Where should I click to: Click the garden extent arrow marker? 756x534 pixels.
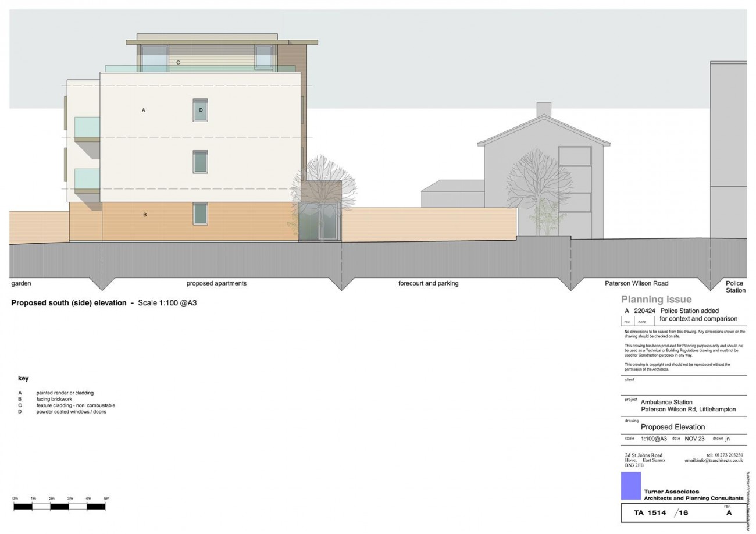pos(21,283)
